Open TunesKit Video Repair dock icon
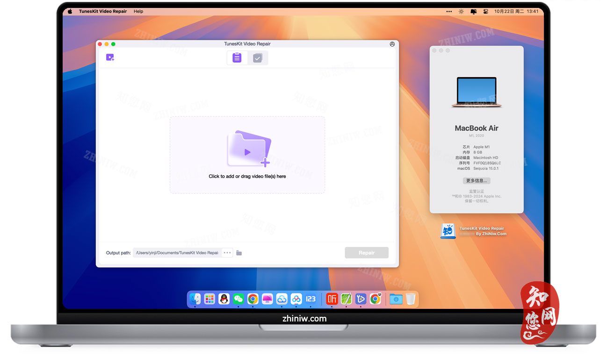 click(x=361, y=299)
